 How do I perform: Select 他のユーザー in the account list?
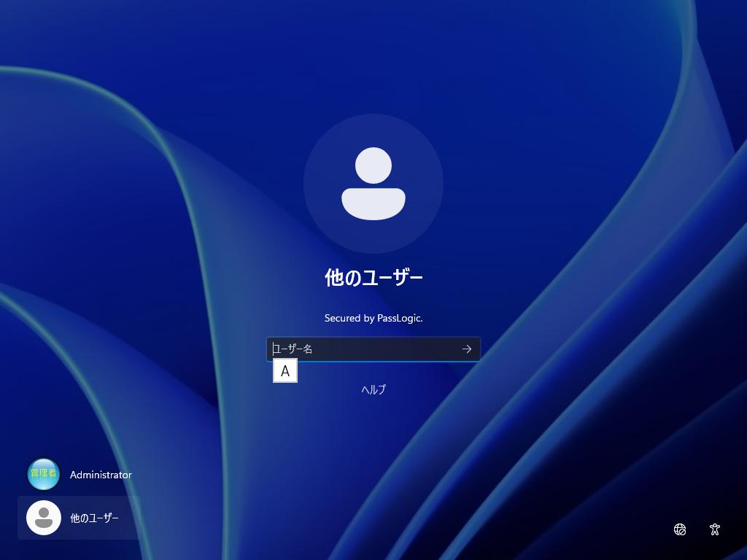79,518
